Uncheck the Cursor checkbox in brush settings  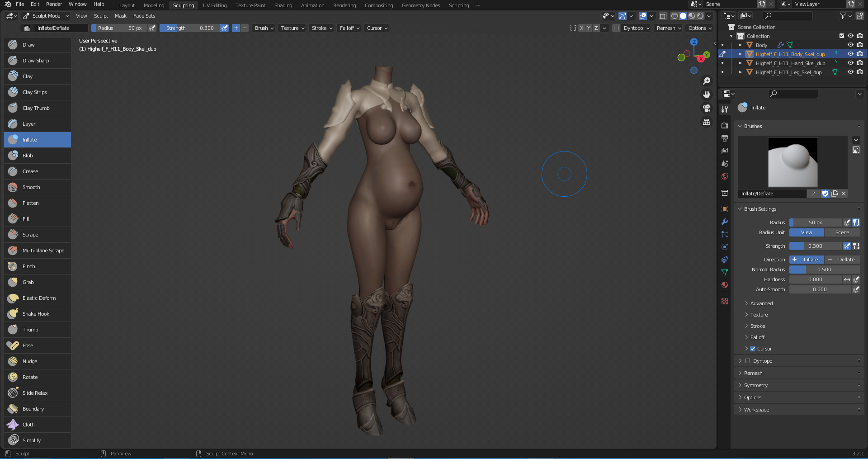753,349
